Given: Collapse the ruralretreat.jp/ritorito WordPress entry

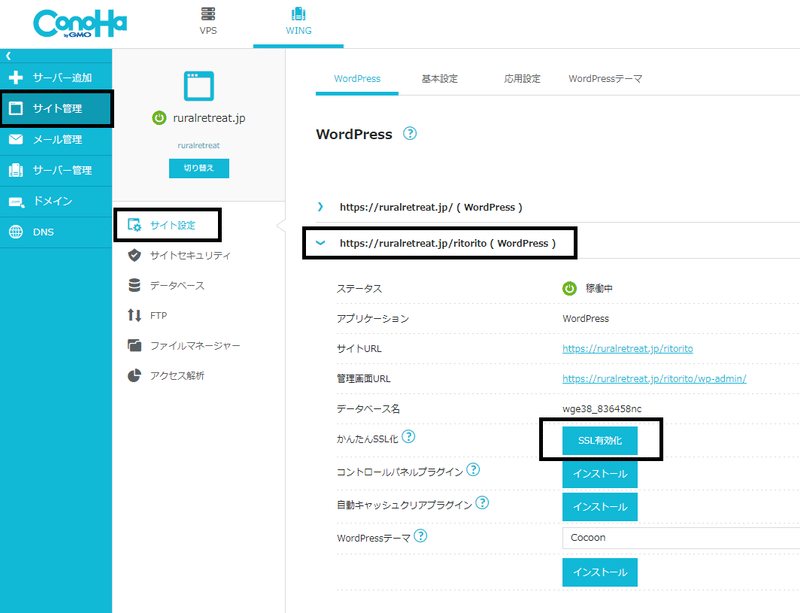Looking at the screenshot, I should 320,243.
